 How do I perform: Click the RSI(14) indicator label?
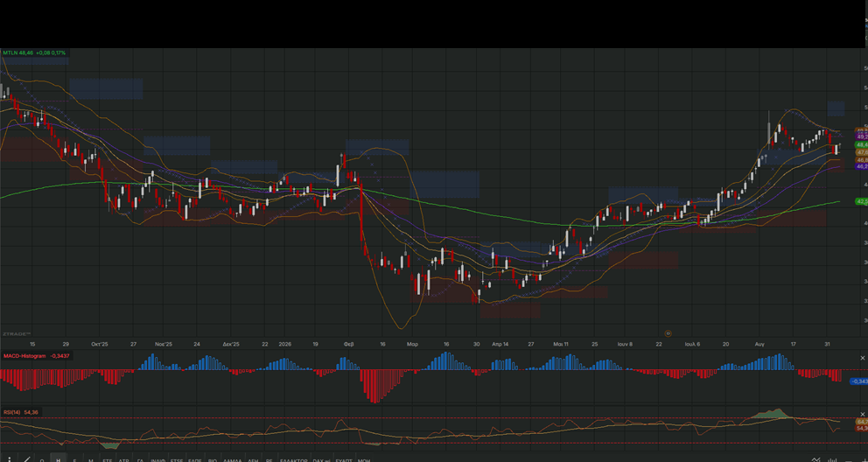(11, 412)
